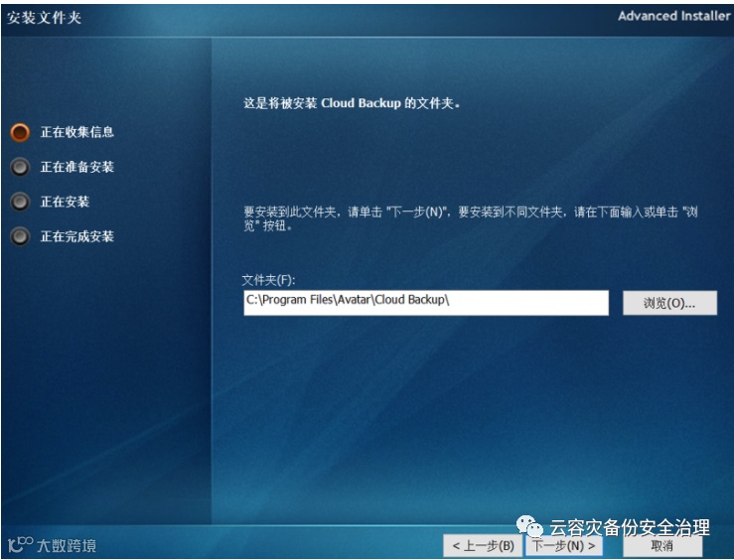This screenshot has width=734, height=560.
Task: Click the Cloud Backup folder heading text
Action: [352, 103]
